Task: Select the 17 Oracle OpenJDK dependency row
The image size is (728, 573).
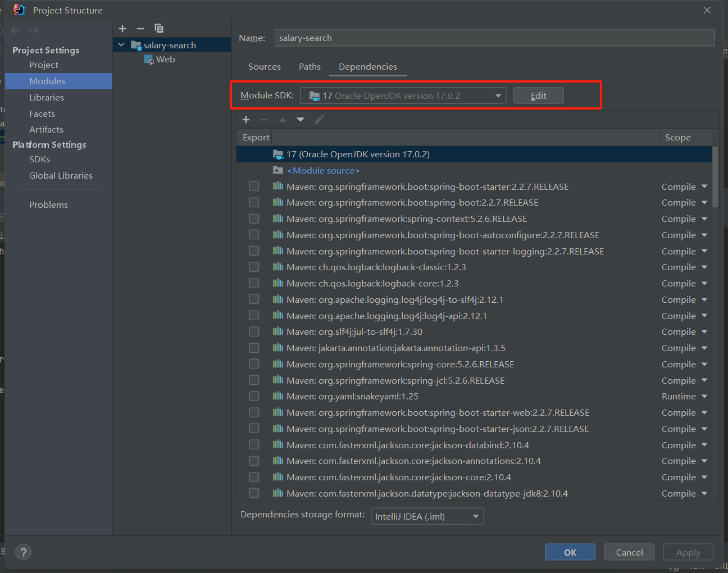Action: click(x=474, y=154)
